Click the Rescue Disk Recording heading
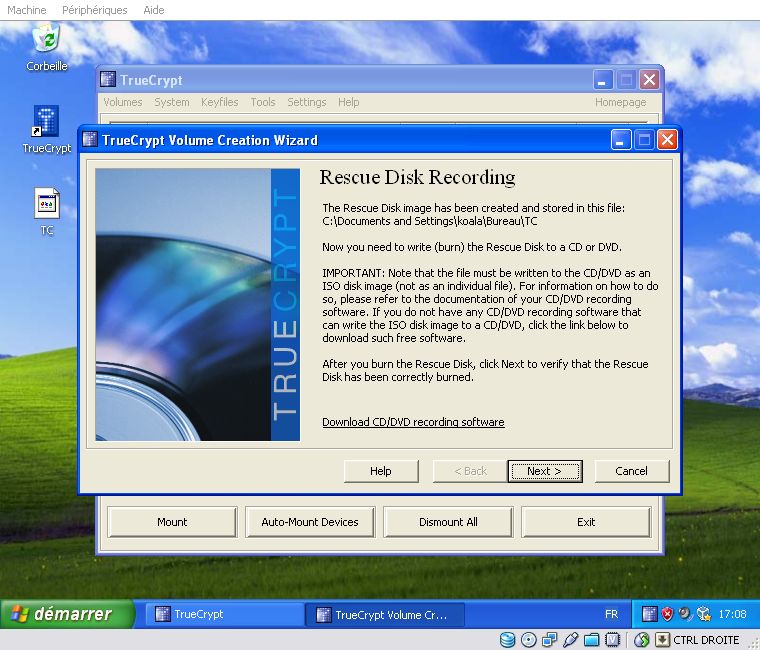Screen dimensions: 760x650 [x=417, y=177]
